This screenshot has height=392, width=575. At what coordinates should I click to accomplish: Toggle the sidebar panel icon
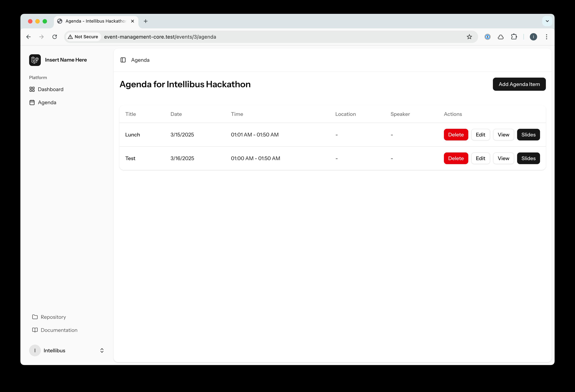click(123, 60)
